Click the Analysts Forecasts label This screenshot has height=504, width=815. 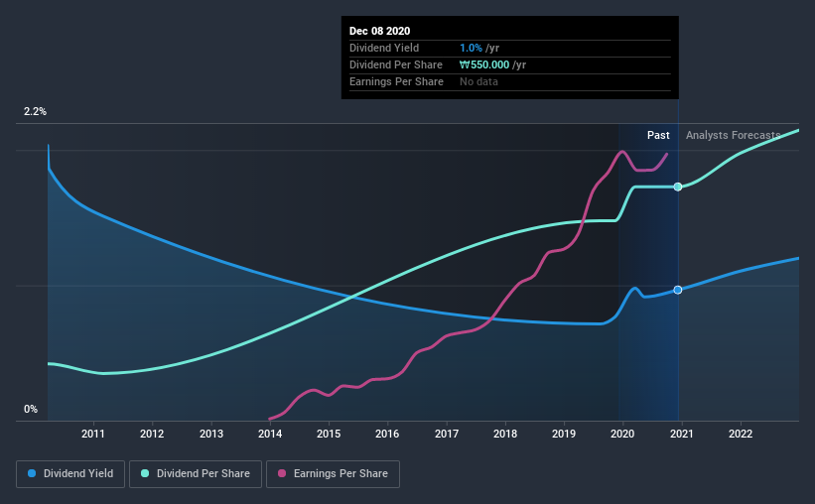click(733, 136)
